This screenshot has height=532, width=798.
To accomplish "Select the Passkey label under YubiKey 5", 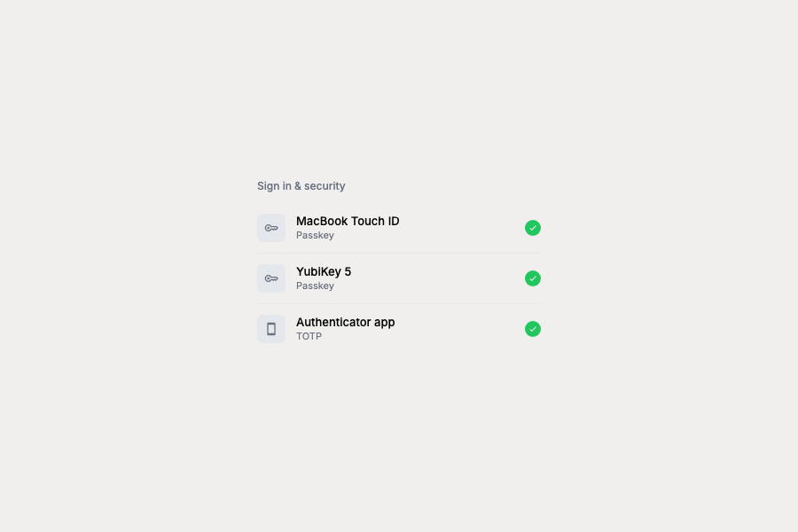I will pyautogui.click(x=315, y=286).
